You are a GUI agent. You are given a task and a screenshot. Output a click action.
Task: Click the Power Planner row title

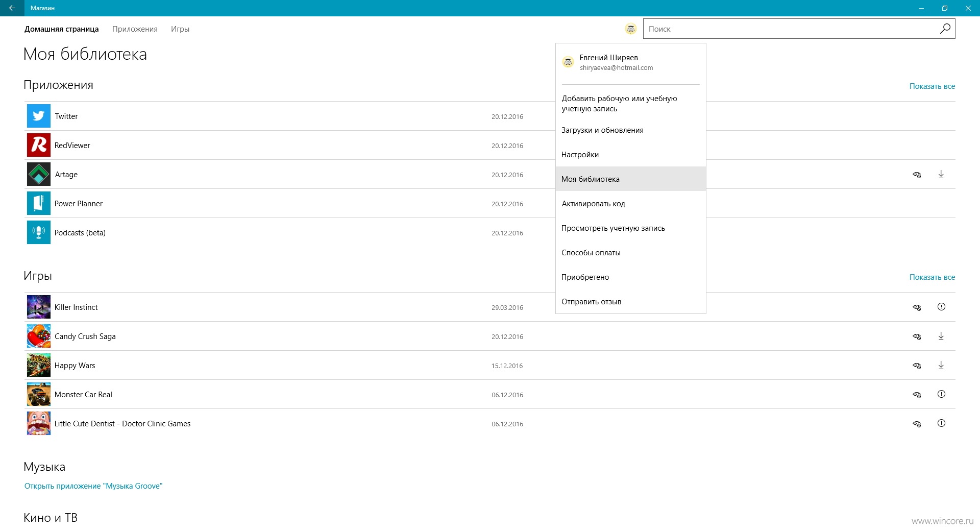coord(79,204)
